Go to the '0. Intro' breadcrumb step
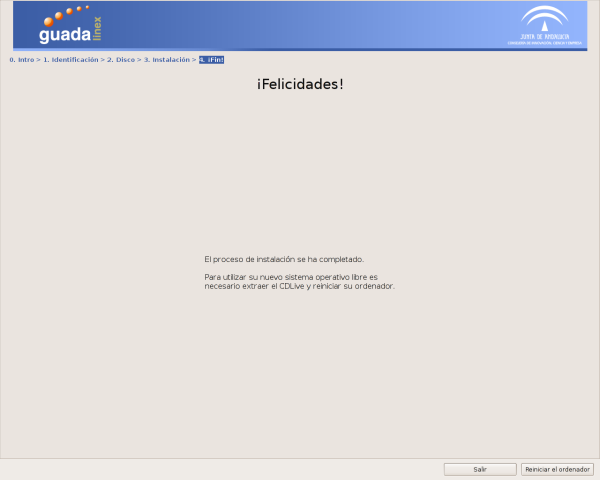 21,60
